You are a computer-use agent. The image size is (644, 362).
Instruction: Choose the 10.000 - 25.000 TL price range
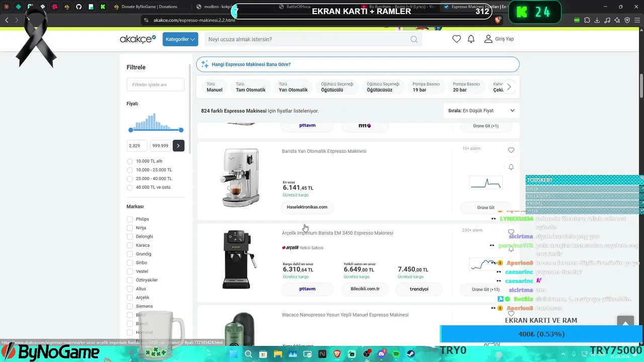point(130,170)
